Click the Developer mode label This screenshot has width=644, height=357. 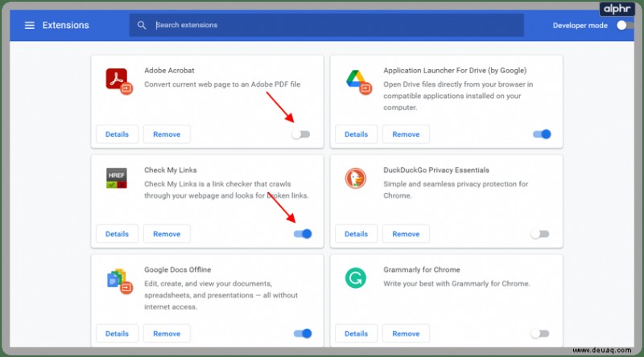[x=580, y=26]
